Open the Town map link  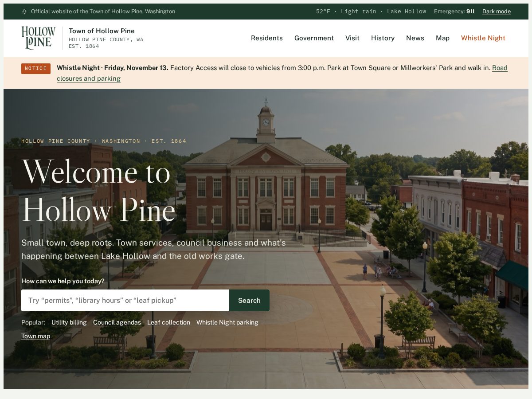35,336
